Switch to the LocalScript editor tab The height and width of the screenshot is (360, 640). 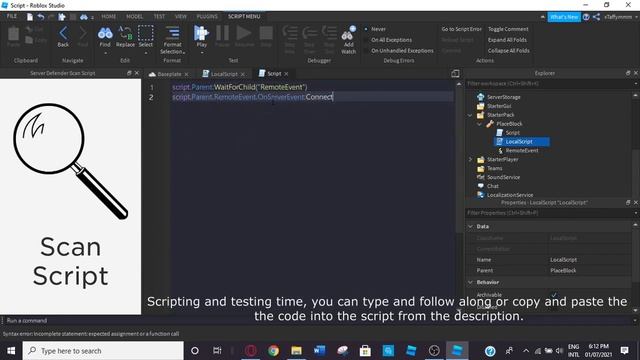[224, 74]
